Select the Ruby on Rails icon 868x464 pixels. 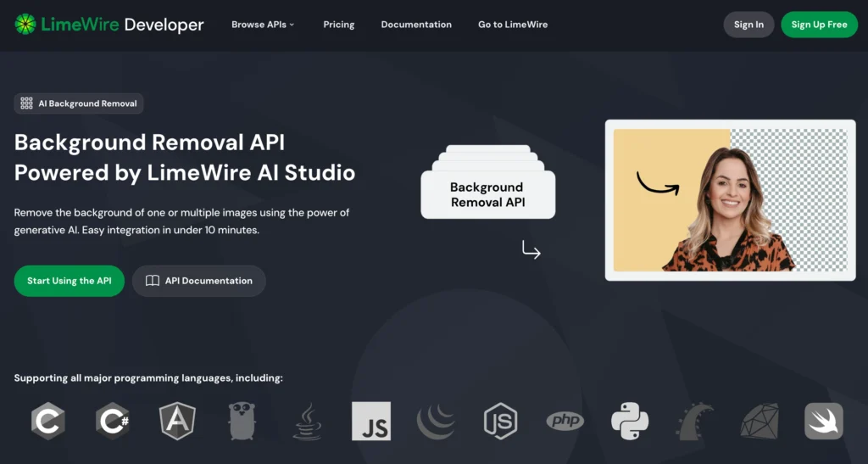coord(695,421)
